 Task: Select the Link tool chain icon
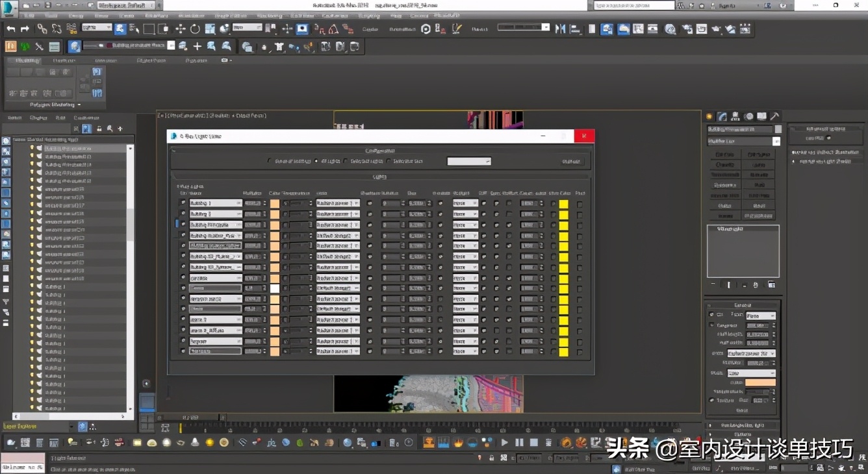tap(42, 29)
